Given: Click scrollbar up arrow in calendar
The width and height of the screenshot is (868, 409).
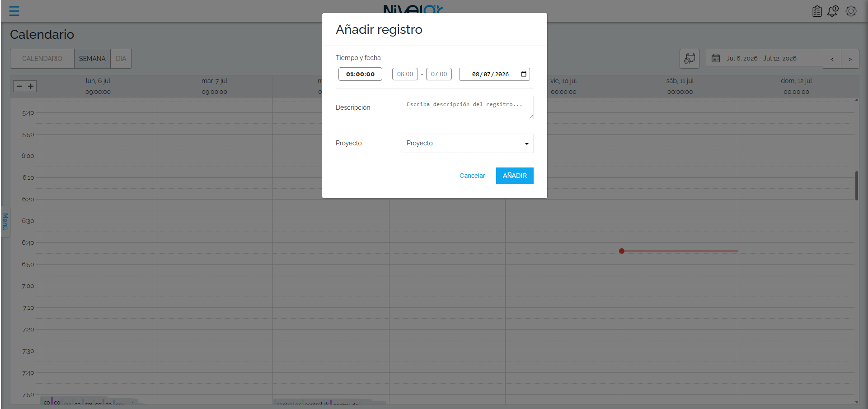Looking at the screenshot, I should click(857, 100).
